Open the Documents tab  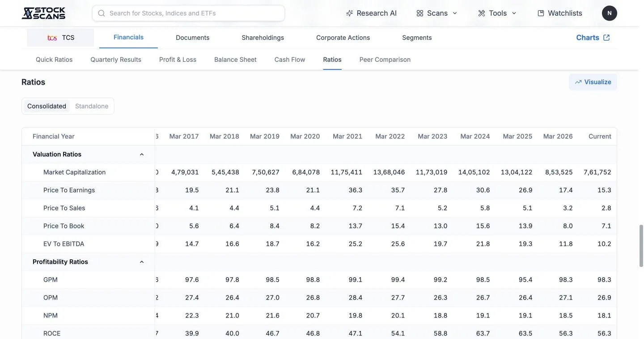point(193,38)
